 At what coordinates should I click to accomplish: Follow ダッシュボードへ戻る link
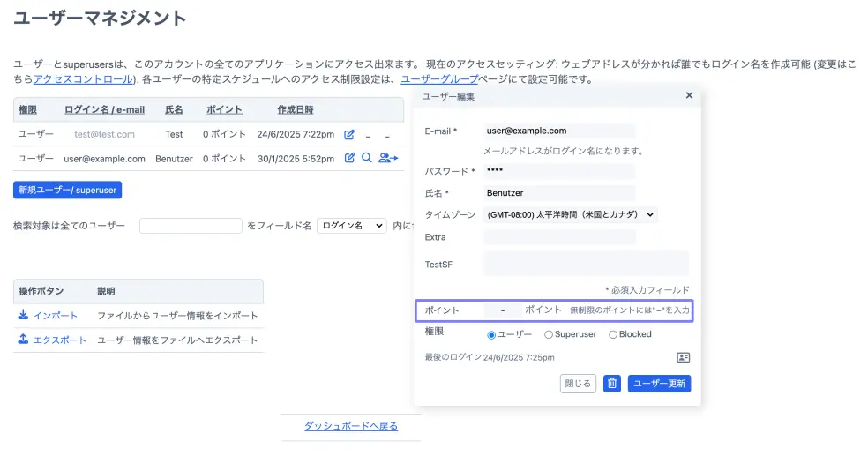pyautogui.click(x=351, y=426)
